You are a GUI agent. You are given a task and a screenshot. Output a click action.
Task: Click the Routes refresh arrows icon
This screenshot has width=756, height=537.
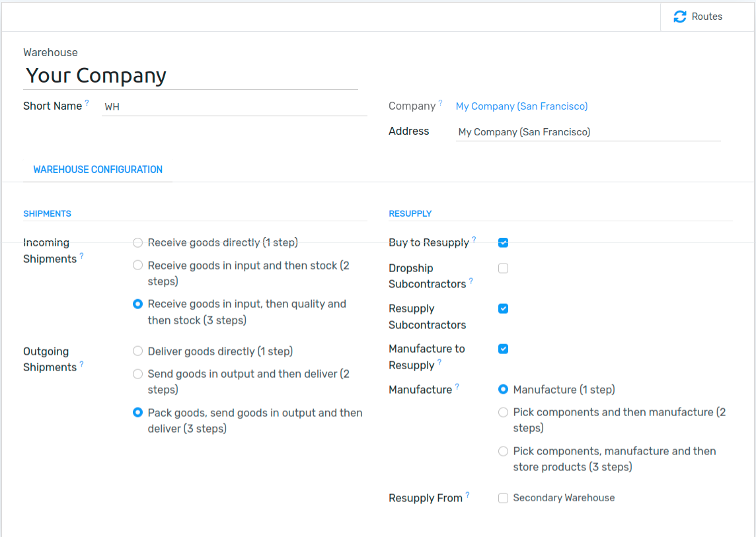680,17
